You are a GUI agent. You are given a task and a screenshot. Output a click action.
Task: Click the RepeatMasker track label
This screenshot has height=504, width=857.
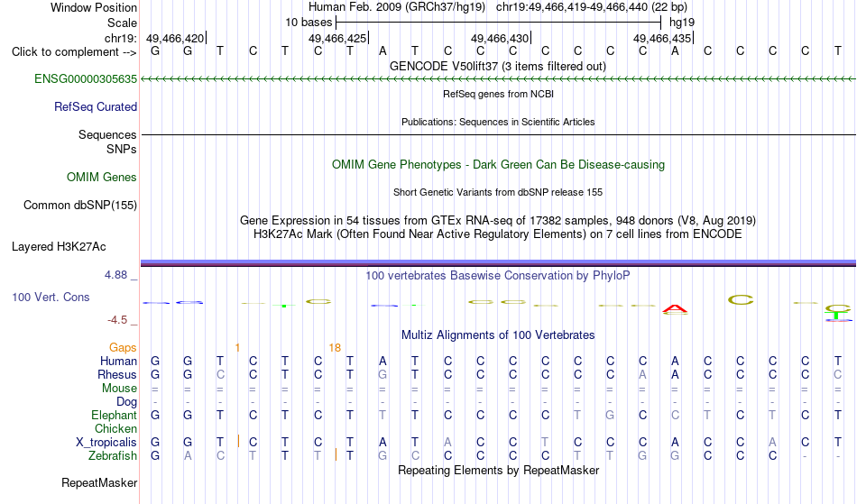[99, 483]
